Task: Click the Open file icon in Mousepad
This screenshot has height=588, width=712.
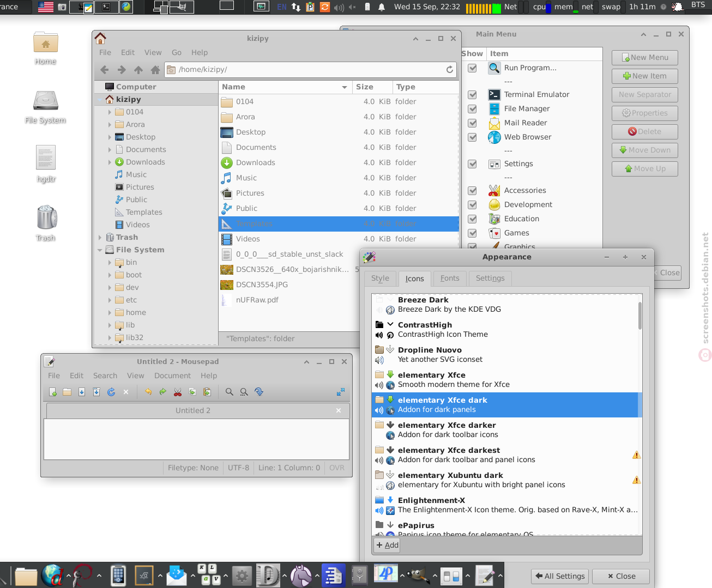Action: click(x=67, y=392)
